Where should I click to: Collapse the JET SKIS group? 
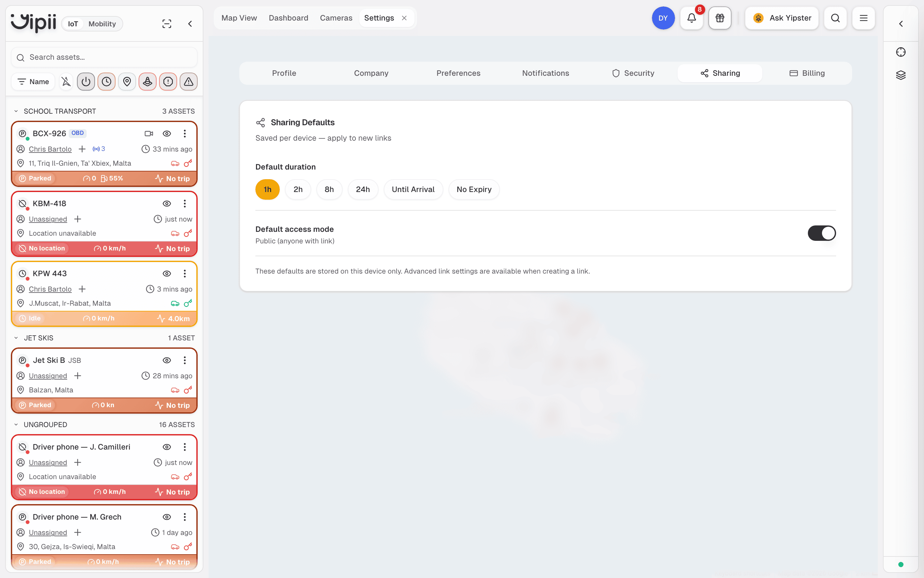(16, 338)
